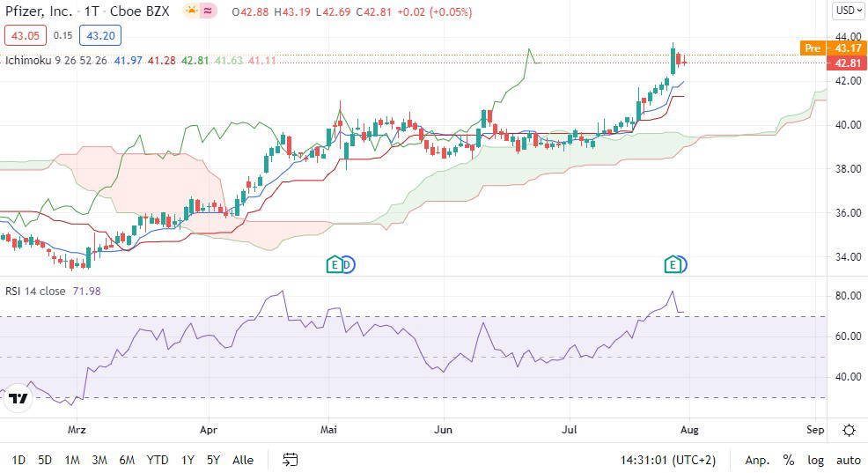
Task: Toggle the Anp. adjustment option
Action: (757, 460)
